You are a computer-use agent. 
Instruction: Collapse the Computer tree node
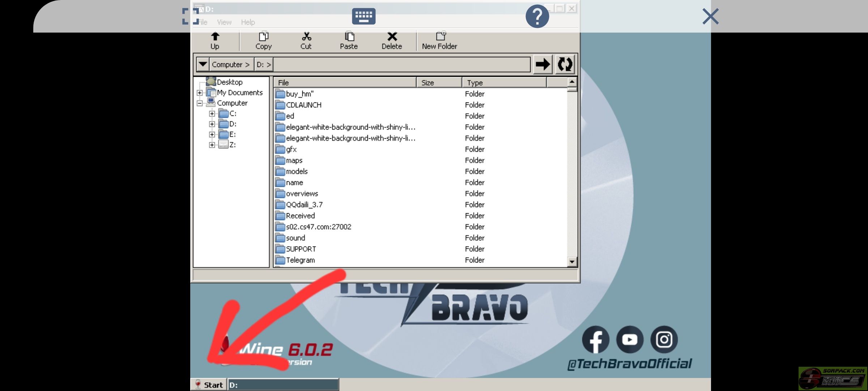click(x=200, y=103)
